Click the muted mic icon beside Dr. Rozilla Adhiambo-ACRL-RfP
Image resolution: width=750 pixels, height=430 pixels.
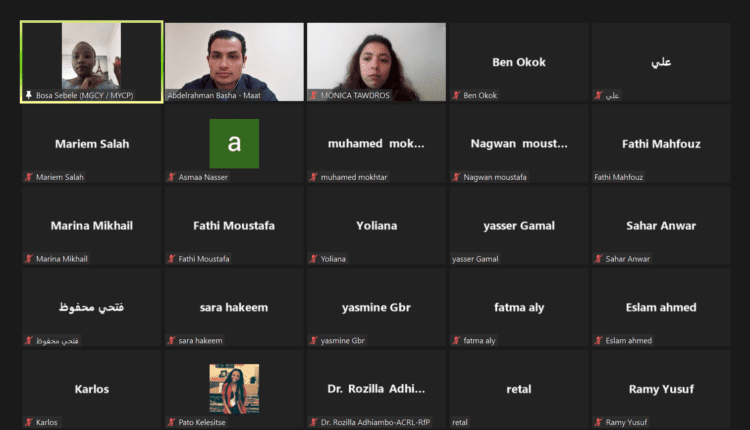tap(313, 422)
